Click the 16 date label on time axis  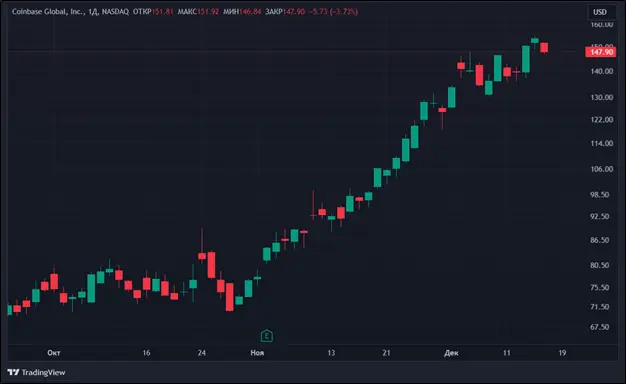147,353
